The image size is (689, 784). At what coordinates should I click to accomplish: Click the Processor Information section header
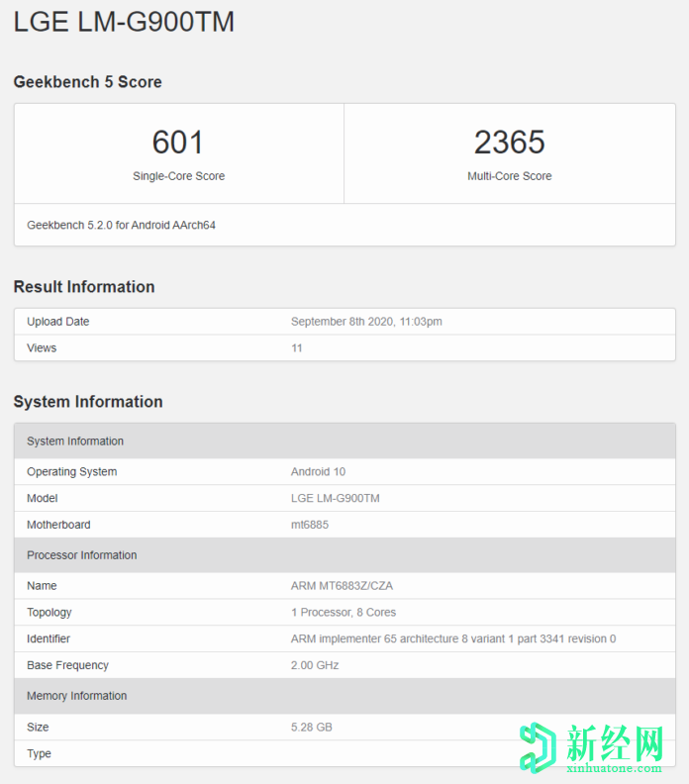(81, 555)
